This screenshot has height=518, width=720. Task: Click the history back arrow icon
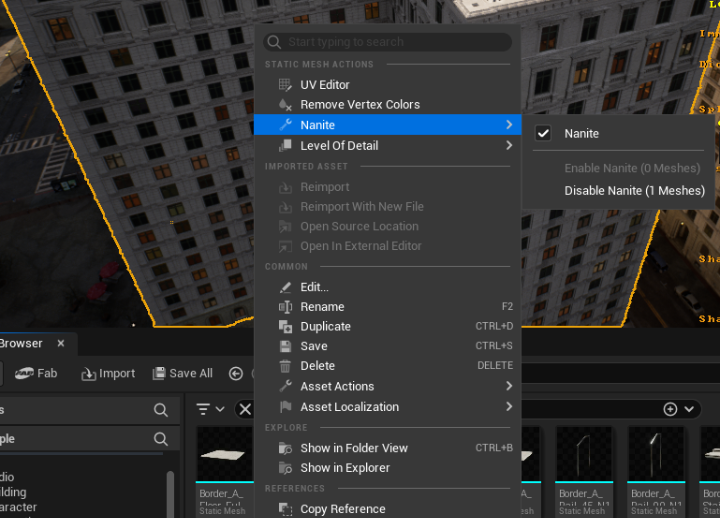coord(236,373)
